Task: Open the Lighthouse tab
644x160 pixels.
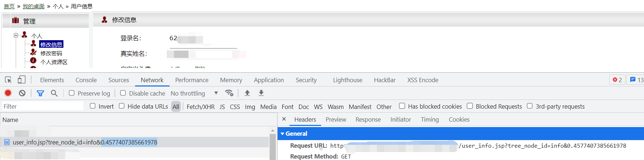Action: [348, 80]
